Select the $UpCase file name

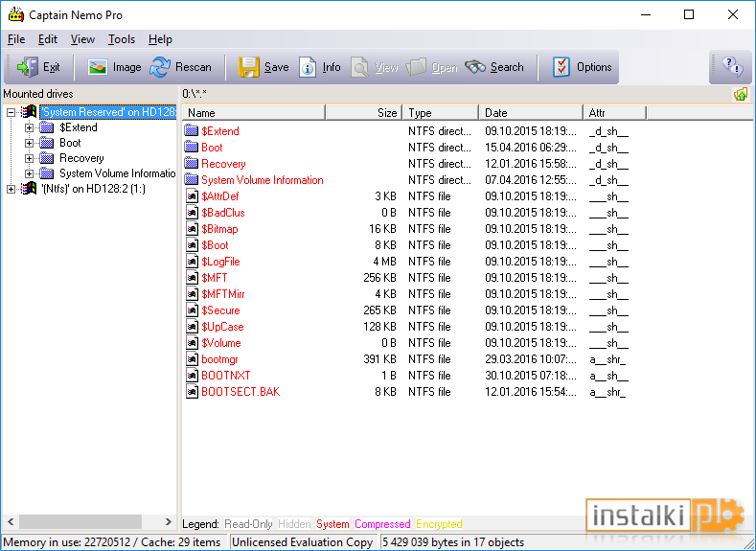(x=222, y=327)
